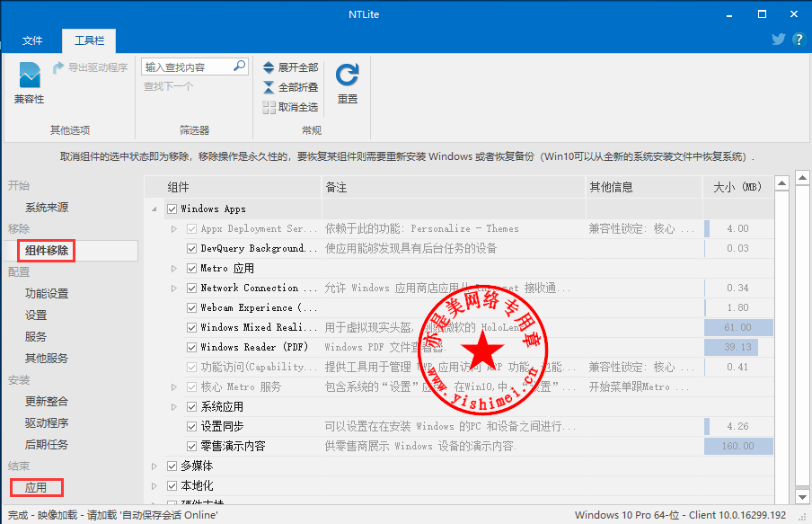Select the size value 39.13
Screen dimensions: 812x524
(x=738, y=347)
